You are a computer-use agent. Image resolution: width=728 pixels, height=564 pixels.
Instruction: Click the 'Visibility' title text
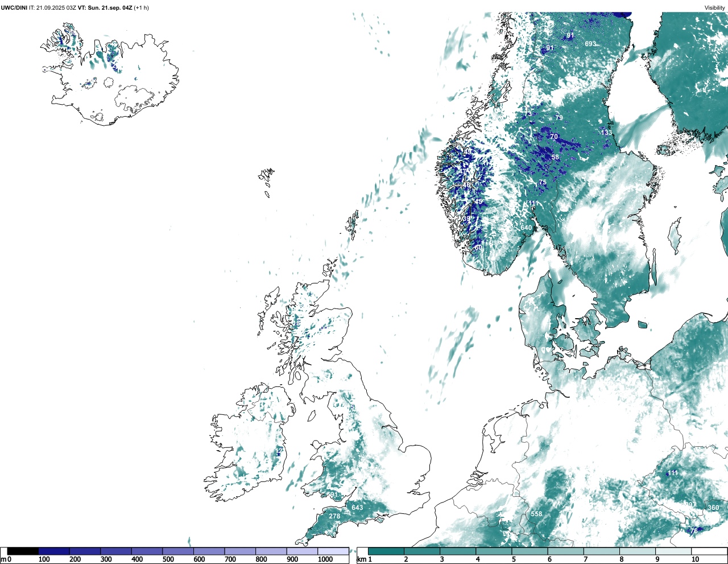coord(714,8)
